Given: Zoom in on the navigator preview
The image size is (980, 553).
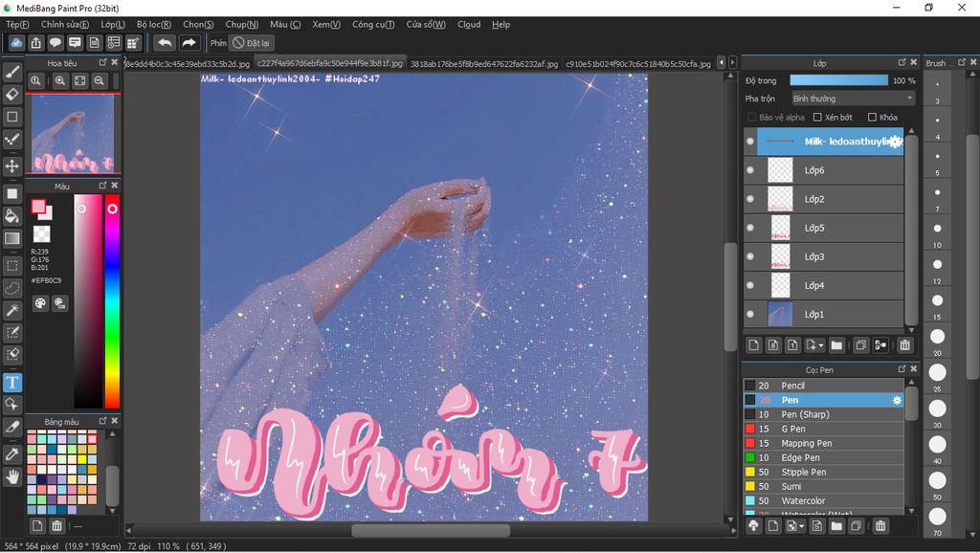Looking at the screenshot, I should 60,80.
